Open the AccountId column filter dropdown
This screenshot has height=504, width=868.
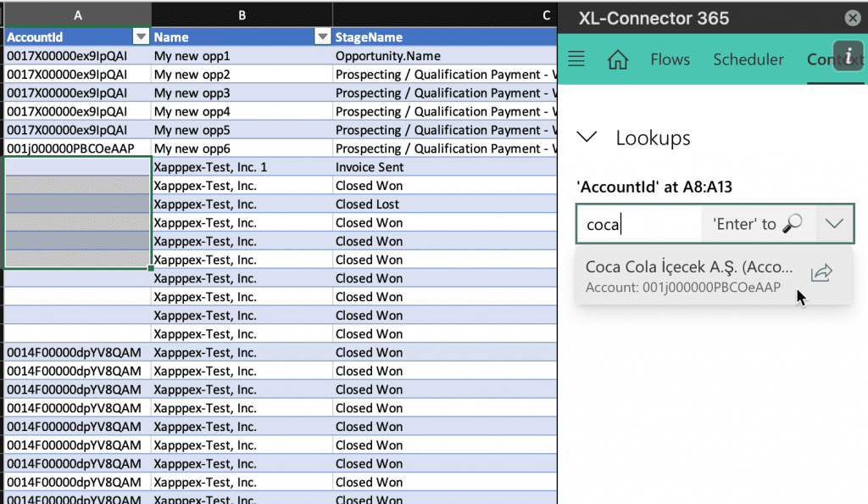(142, 37)
